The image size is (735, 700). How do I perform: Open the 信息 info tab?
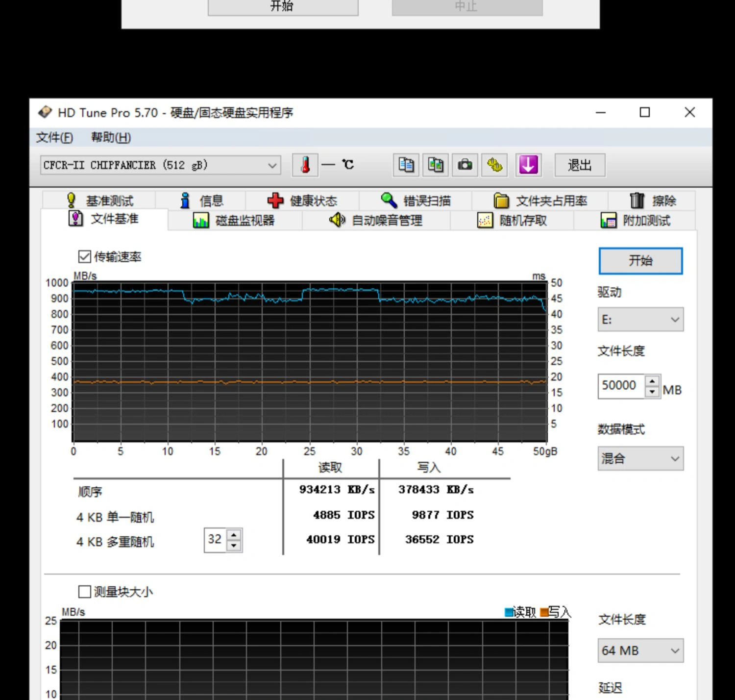(x=201, y=200)
